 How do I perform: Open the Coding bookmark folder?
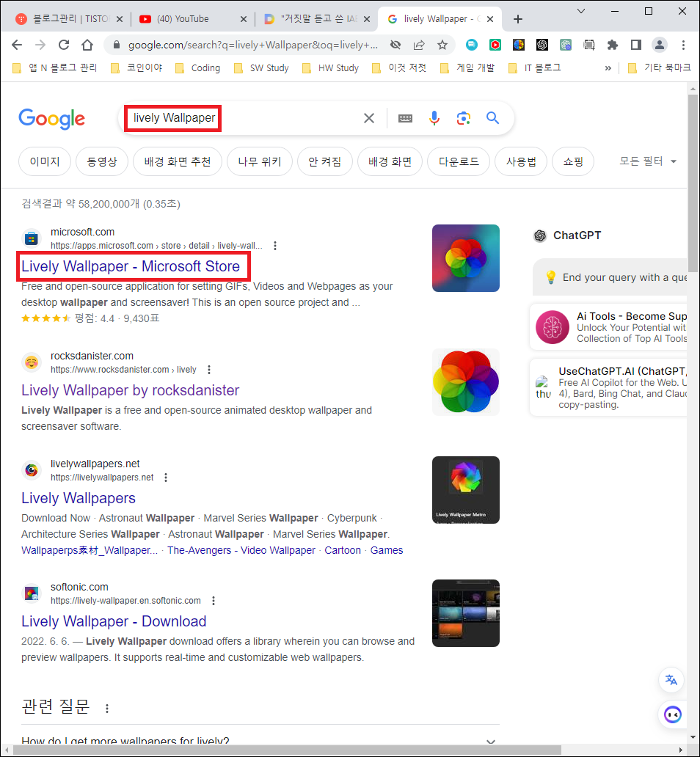(197, 68)
